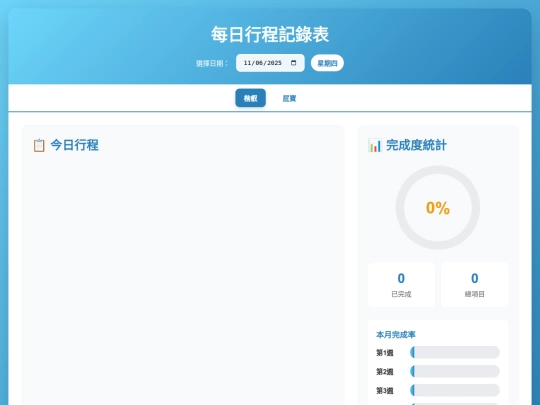The width and height of the screenshot is (540, 405).
Task: Click the bar chart icon beside 完成度統計
Action: [x=375, y=145]
